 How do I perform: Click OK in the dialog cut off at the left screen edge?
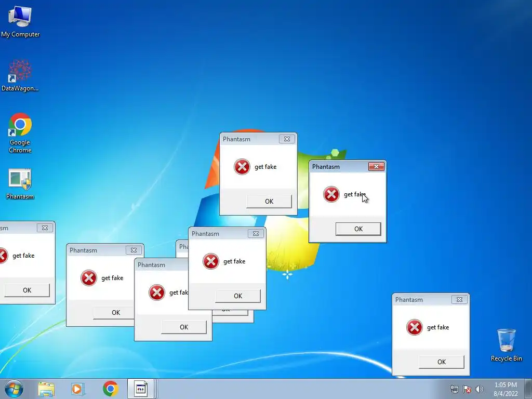(27, 290)
